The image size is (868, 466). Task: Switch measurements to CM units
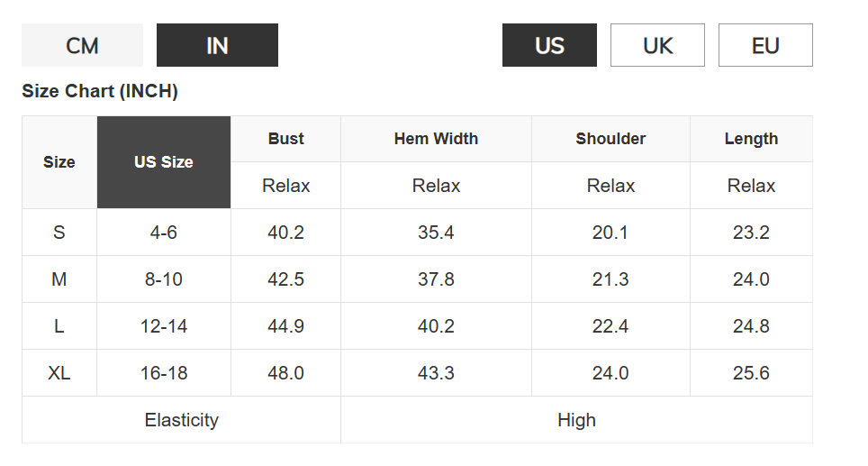point(82,45)
